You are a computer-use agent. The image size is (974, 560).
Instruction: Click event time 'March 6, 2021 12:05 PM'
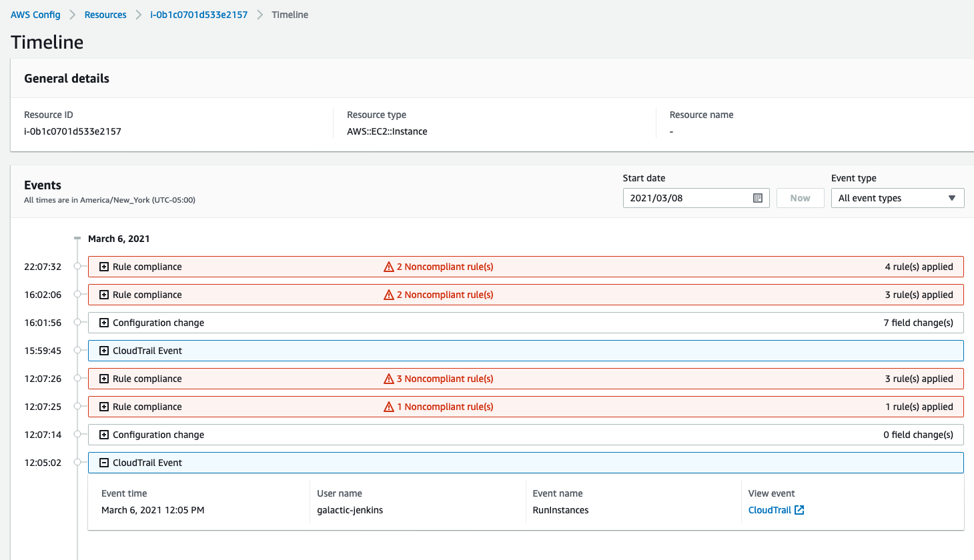click(x=153, y=510)
